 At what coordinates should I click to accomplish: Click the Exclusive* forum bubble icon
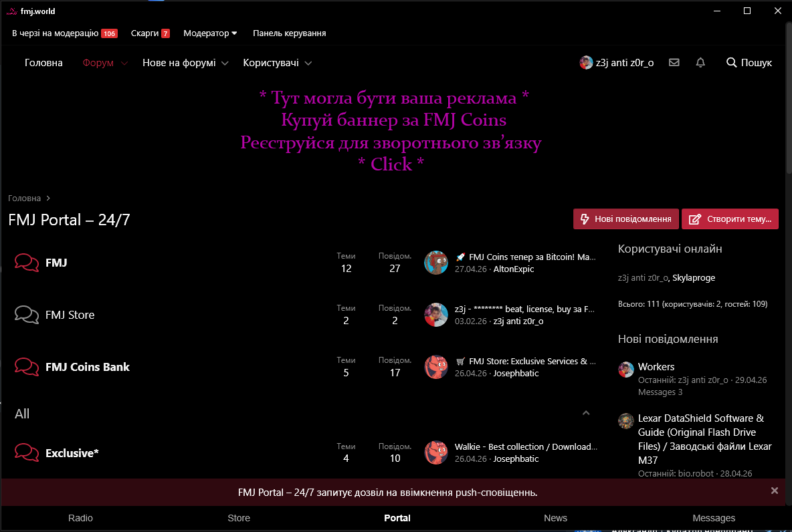click(x=27, y=452)
